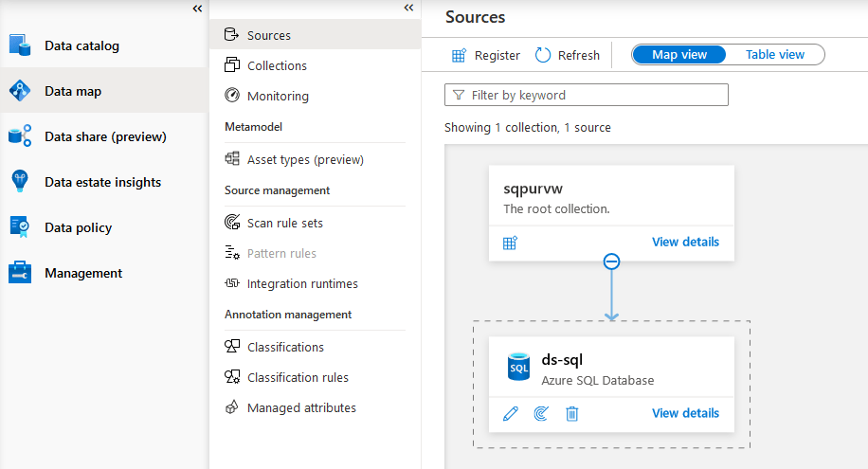Click the delete trash icon on ds-sql
868x469 pixels.
(572, 413)
